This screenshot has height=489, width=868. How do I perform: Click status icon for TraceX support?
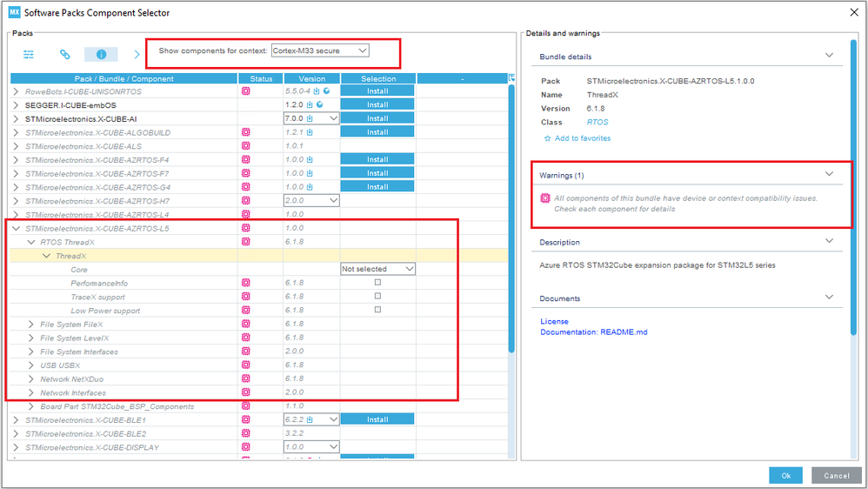point(246,297)
